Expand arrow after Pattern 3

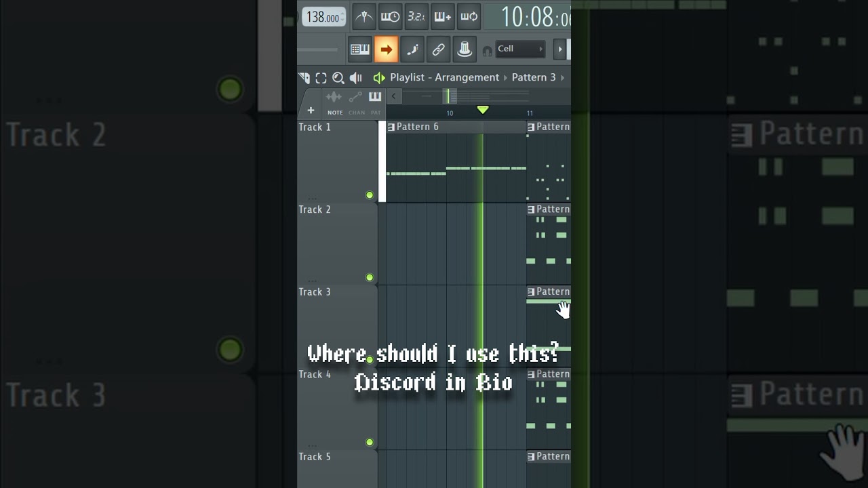pos(562,77)
